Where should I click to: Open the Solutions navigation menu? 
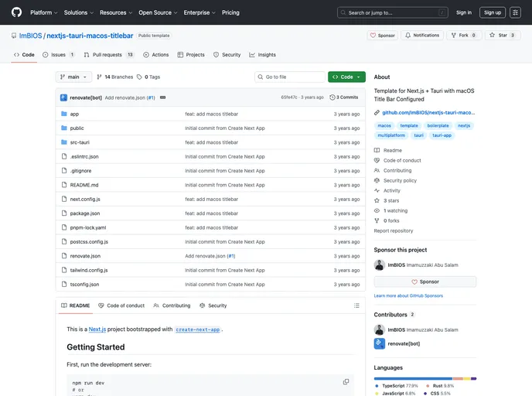[x=78, y=12]
